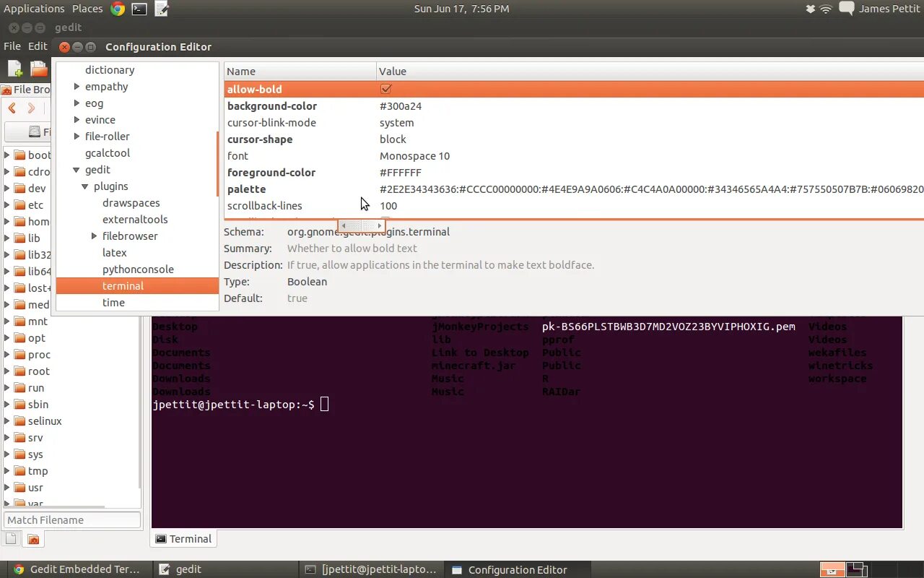Select the background-color setting row
This screenshot has height=578, width=924.
[574, 106]
